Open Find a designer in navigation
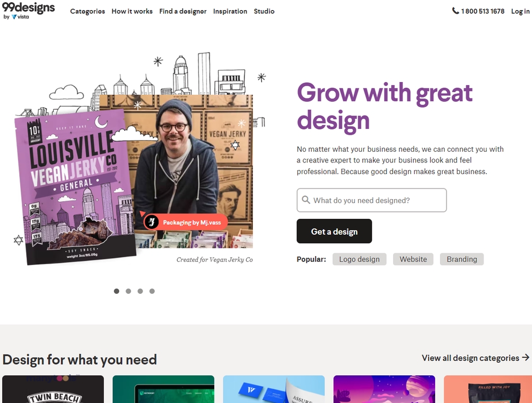This screenshot has height=403, width=532. tap(183, 11)
